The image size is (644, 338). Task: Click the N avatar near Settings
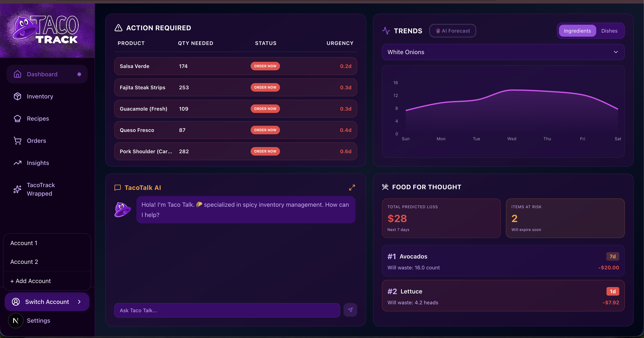(16, 321)
